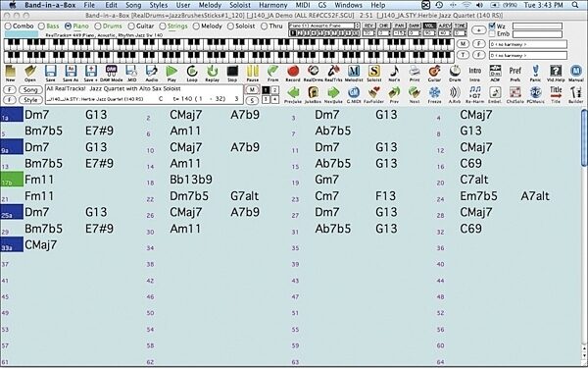This screenshot has height=368, width=588.
Task: Click Spotlight search in the menu bar
Action: (575, 5)
